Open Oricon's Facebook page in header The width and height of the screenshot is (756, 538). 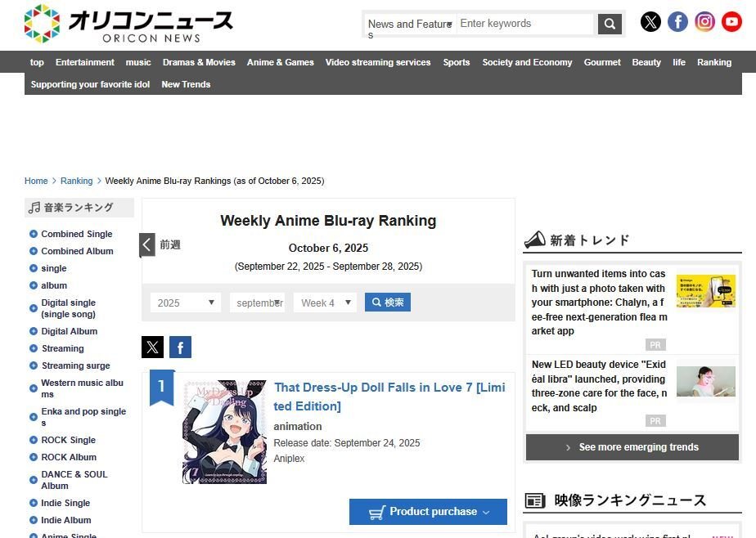tap(677, 22)
